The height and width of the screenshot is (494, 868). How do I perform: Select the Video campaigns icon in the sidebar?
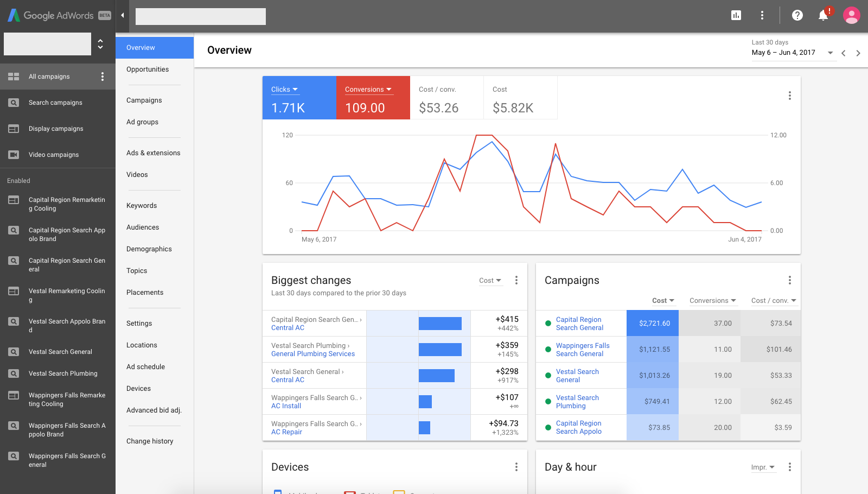[x=14, y=155]
